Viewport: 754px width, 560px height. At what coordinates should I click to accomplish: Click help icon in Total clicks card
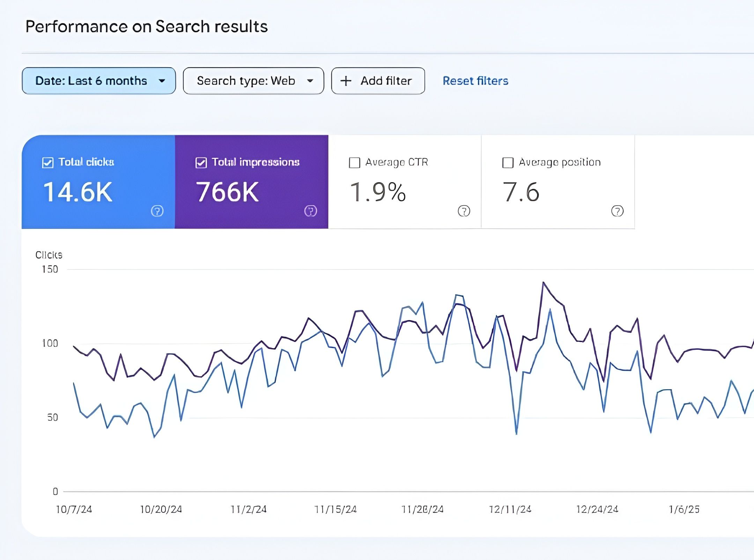pyautogui.click(x=157, y=211)
